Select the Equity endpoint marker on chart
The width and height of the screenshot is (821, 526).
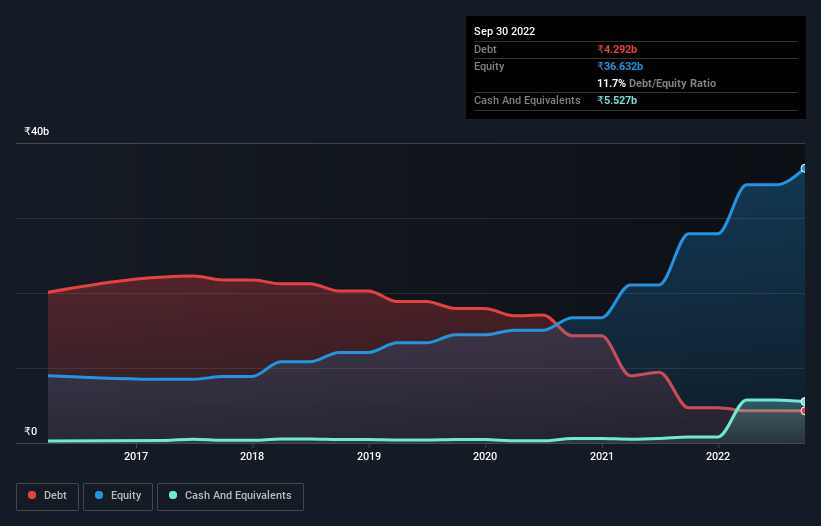(x=804, y=169)
